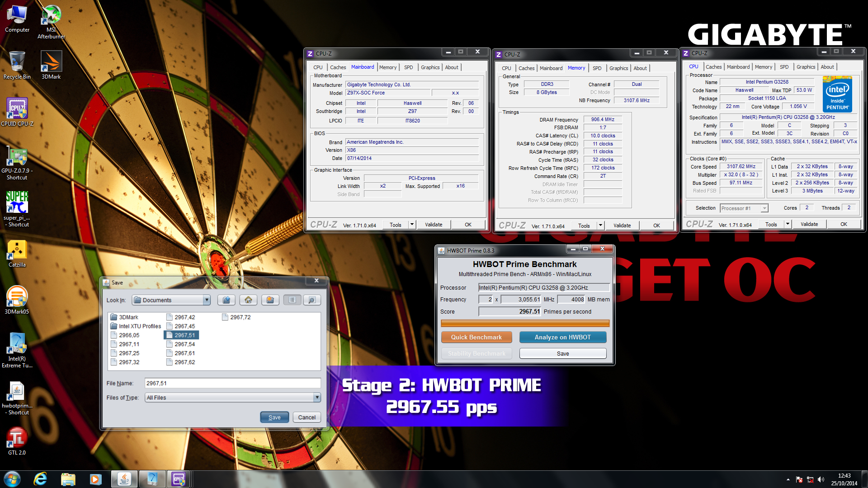
Task: Launch Catzilla desktop icon
Action: pos(17,253)
